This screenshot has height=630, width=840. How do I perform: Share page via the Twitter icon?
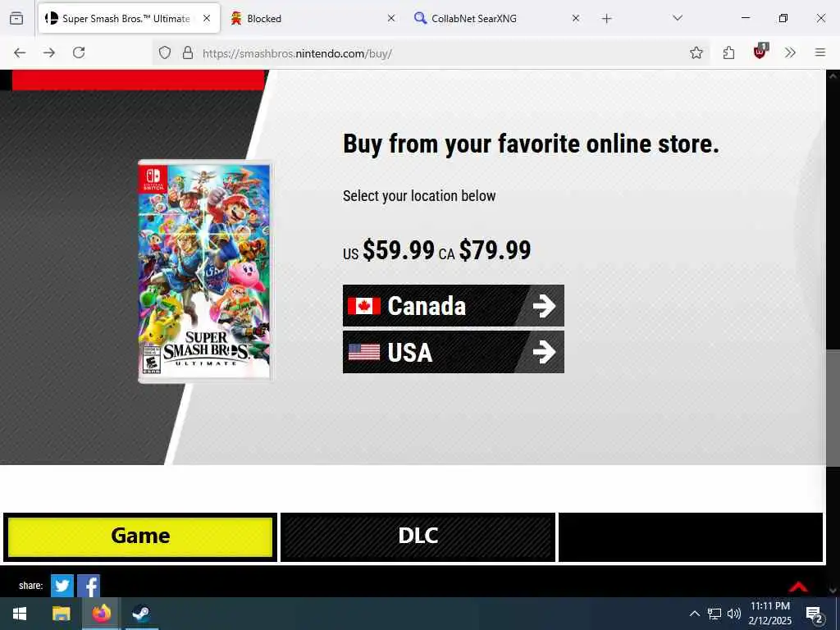click(x=62, y=586)
